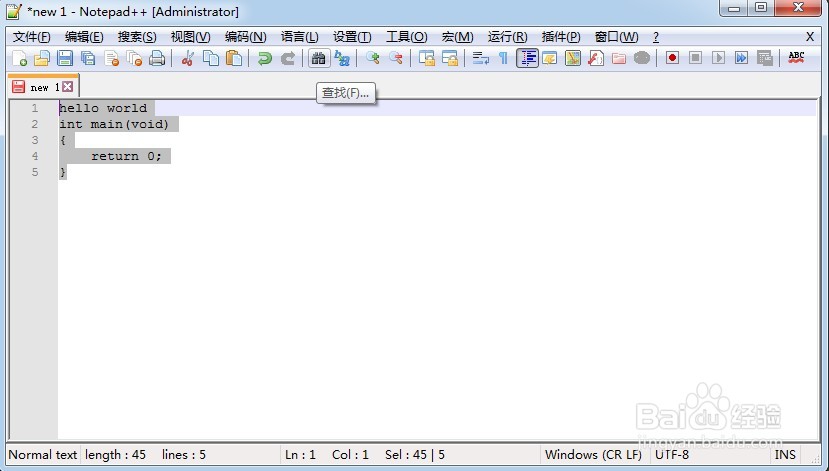Click the "int main(void)" code line

tap(114, 124)
